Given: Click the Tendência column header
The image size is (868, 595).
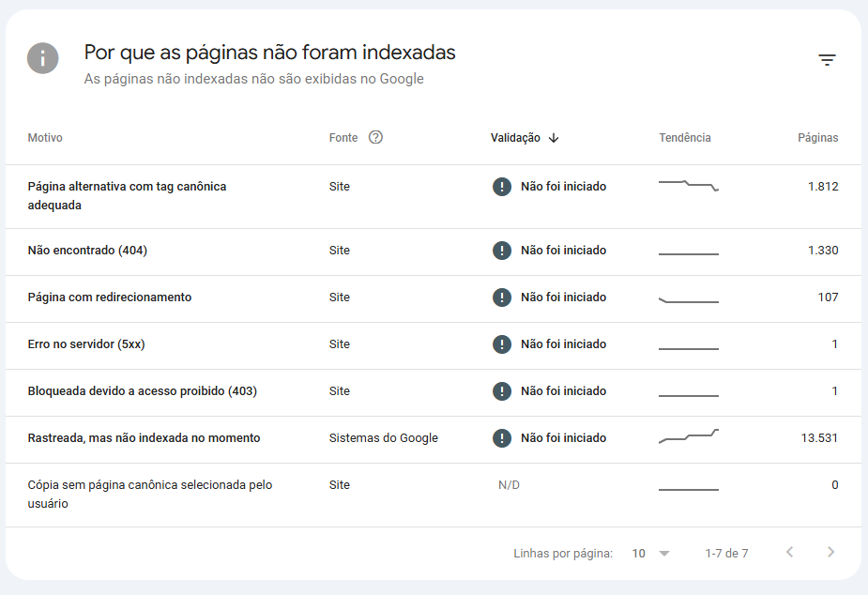Looking at the screenshot, I should [x=685, y=138].
